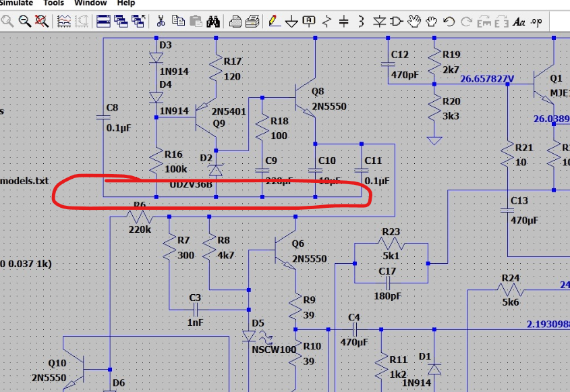Click the 1N914 label under D3
The image size is (570, 392).
(x=174, y=72)
